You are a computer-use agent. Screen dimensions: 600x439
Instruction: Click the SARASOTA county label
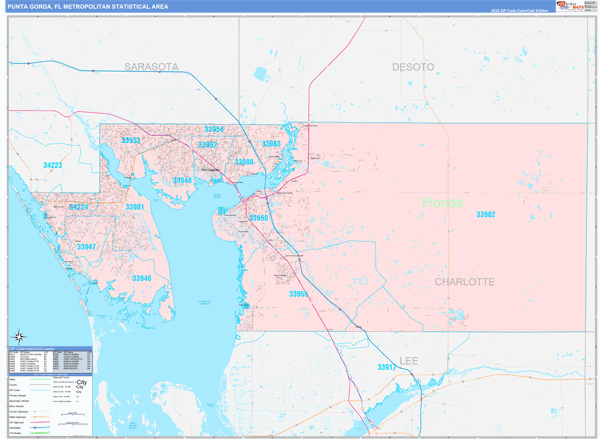pos(151,66)
